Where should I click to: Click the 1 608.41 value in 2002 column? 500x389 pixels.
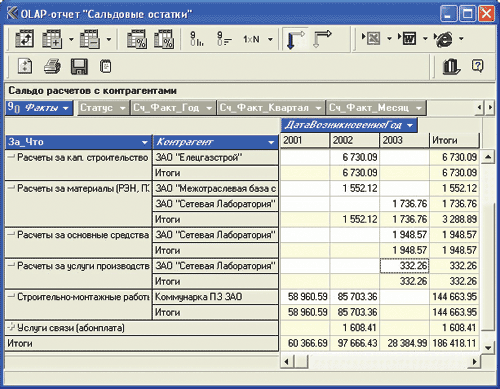point(354,328)
